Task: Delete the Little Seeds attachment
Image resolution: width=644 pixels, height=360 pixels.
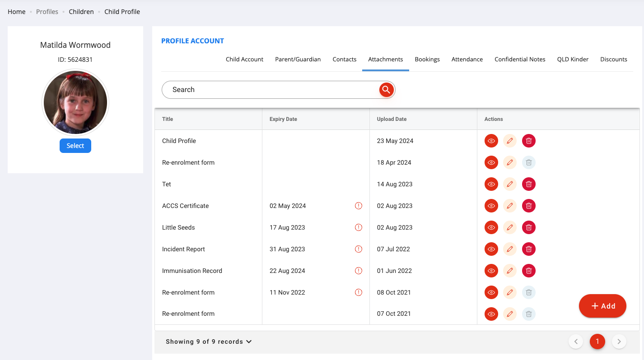Action: click(529, 227)
